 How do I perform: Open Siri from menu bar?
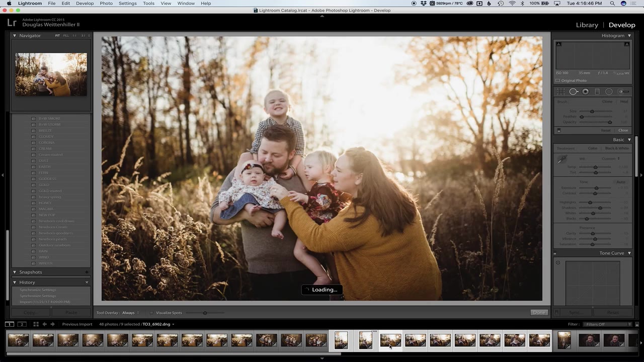[624, 4]
